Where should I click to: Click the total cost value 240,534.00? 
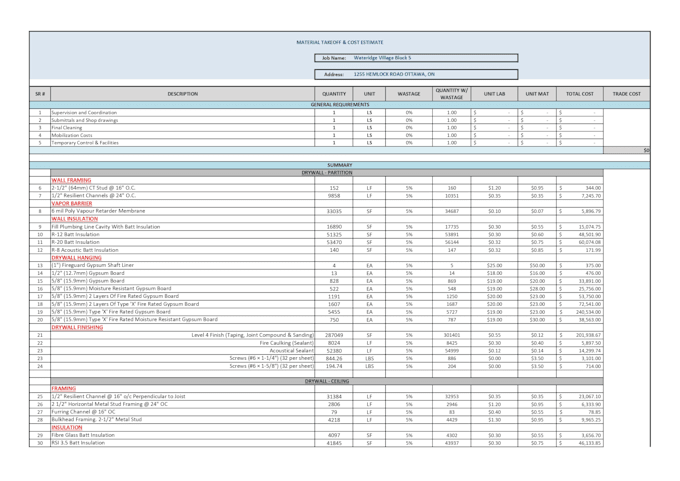[589, 312]
